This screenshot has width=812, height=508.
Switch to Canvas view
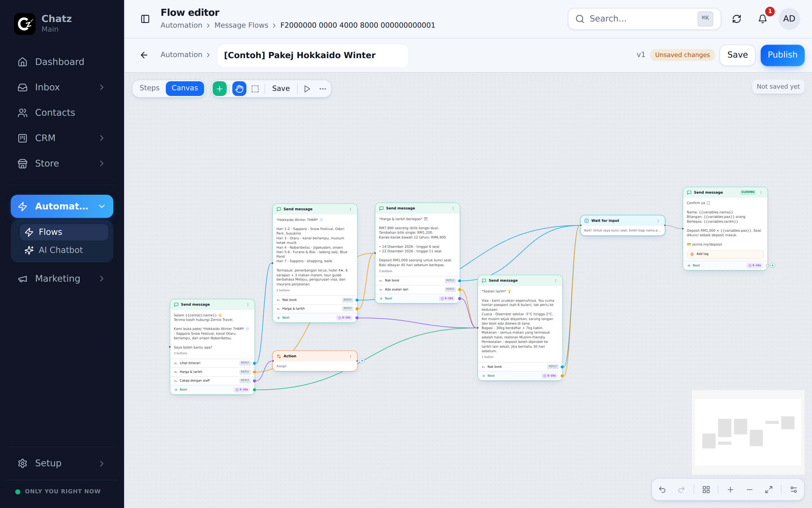[x=185, y=88]
